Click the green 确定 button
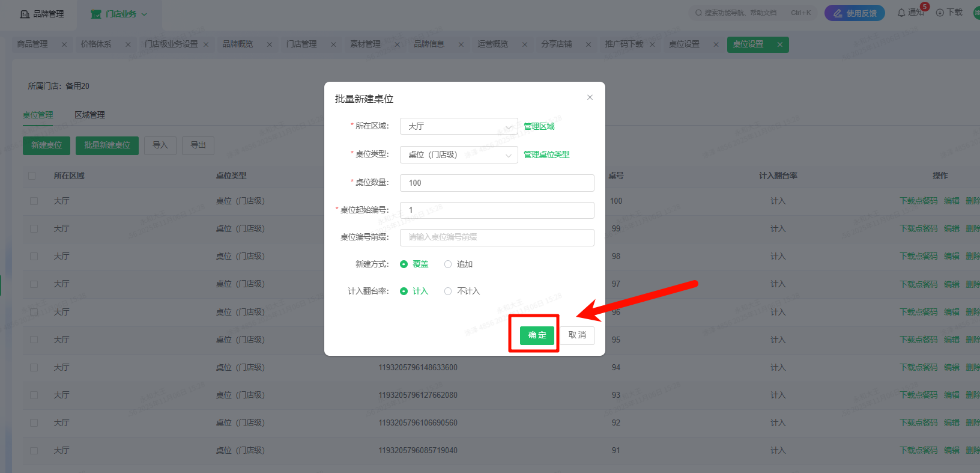The width and height of the screenshot is (980, 473). click(537, 335)
